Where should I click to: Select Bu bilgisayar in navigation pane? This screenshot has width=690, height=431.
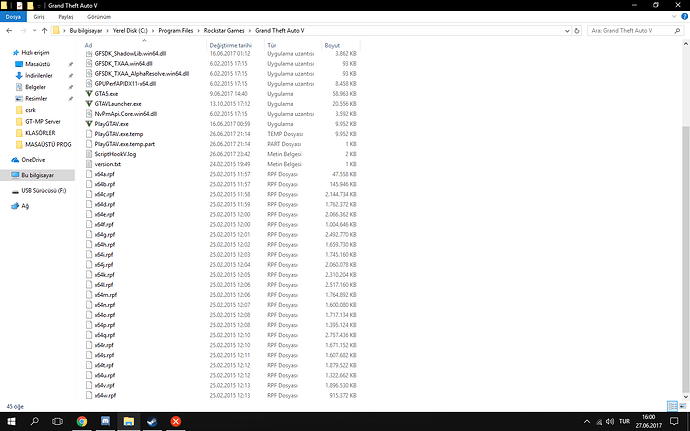(37, 175)
